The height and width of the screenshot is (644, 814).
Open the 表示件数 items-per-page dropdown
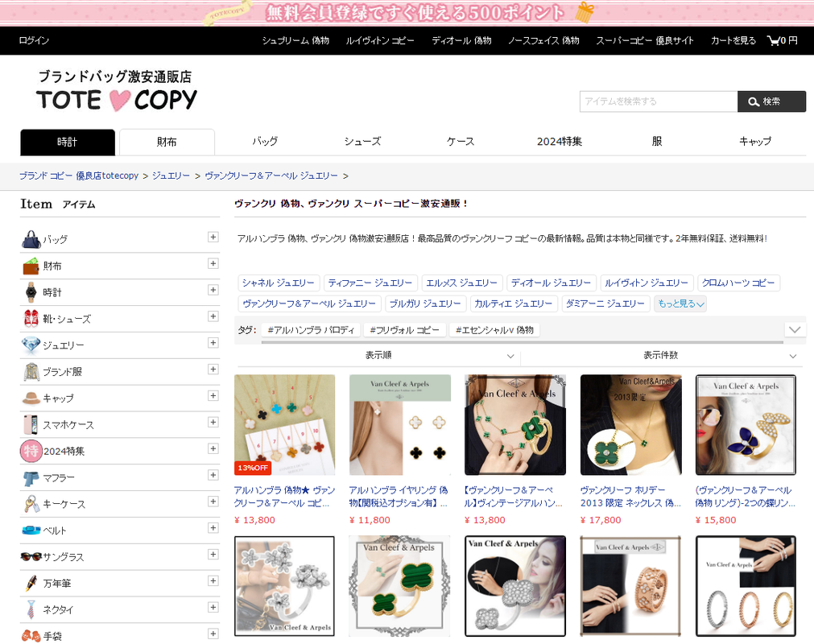(661, 356)
